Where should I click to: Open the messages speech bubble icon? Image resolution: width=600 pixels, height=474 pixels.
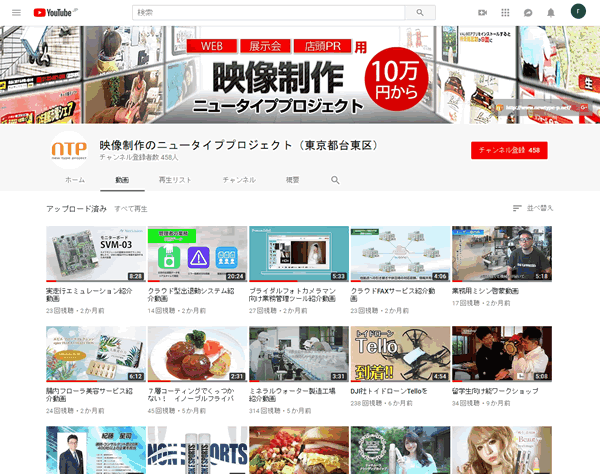click(x=528, y=13)
